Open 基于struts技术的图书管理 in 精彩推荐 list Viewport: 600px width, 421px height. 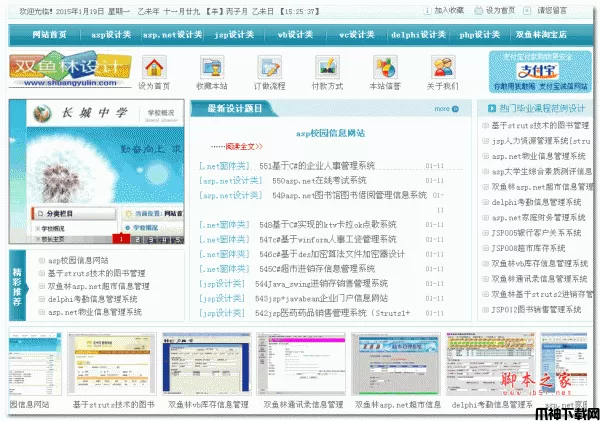point(96,273)
